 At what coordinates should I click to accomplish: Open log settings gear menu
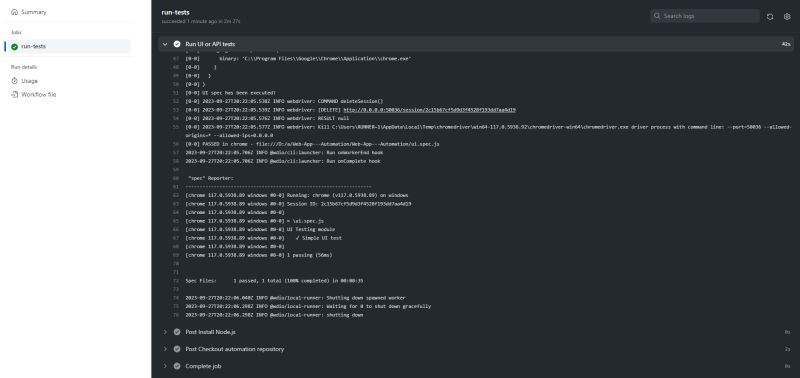tap(787, 16)
